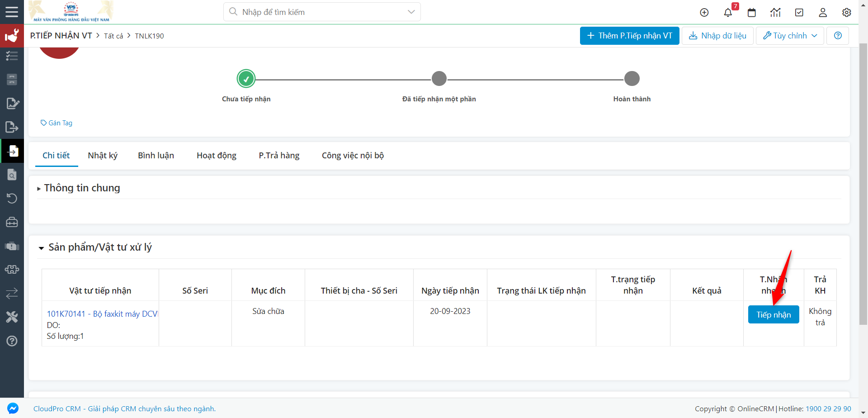Click Thêm P.Tiếp nhận VT button
Screen dimensions: 868x418
click(x=629, y=36)
